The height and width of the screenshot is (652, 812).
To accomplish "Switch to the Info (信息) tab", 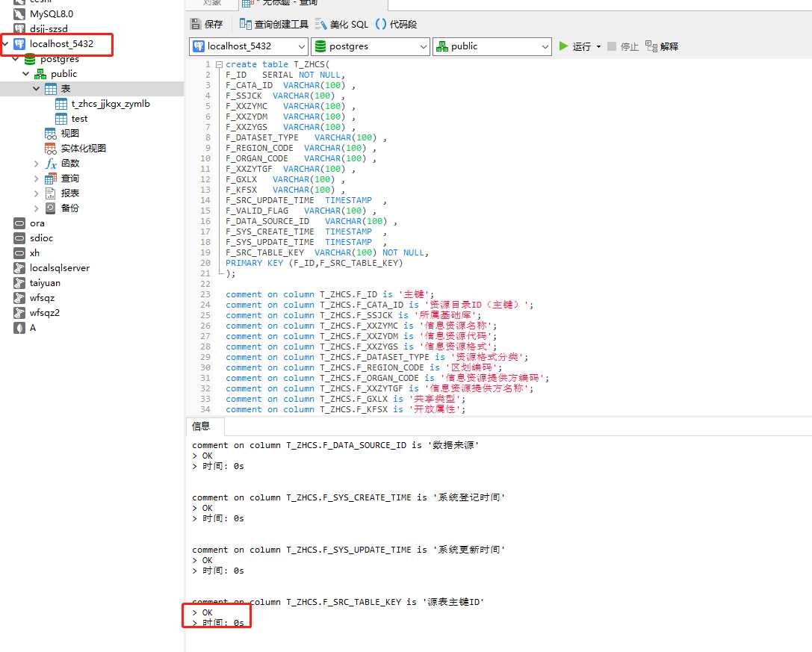I will [205, 426].
